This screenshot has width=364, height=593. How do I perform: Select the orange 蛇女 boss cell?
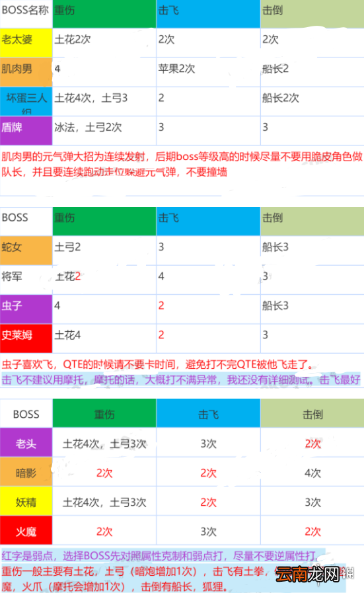[x=26, y=251]
